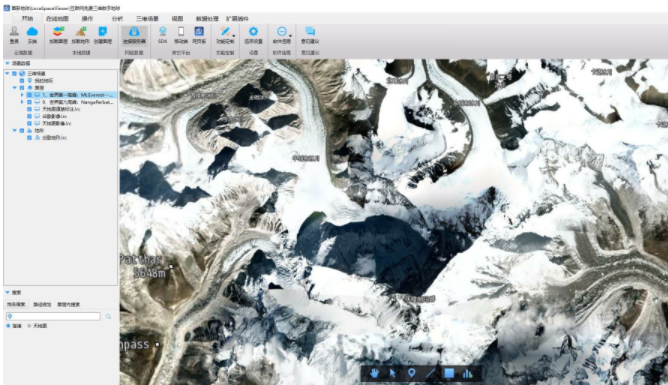Select the third tab in search panel
The height and width of the screenshot is (385, 668).
[69, 305]
